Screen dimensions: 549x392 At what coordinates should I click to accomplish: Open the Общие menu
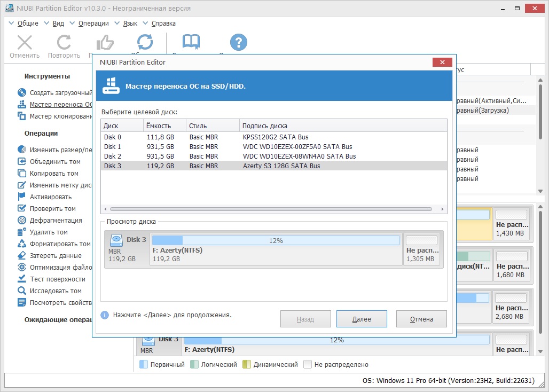point(27,23)
